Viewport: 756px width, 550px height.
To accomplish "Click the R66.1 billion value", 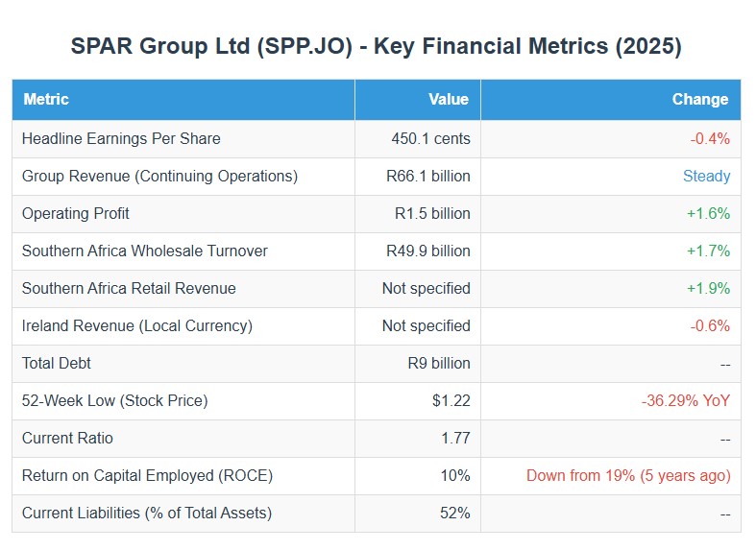I will click(x=427, y=176).
